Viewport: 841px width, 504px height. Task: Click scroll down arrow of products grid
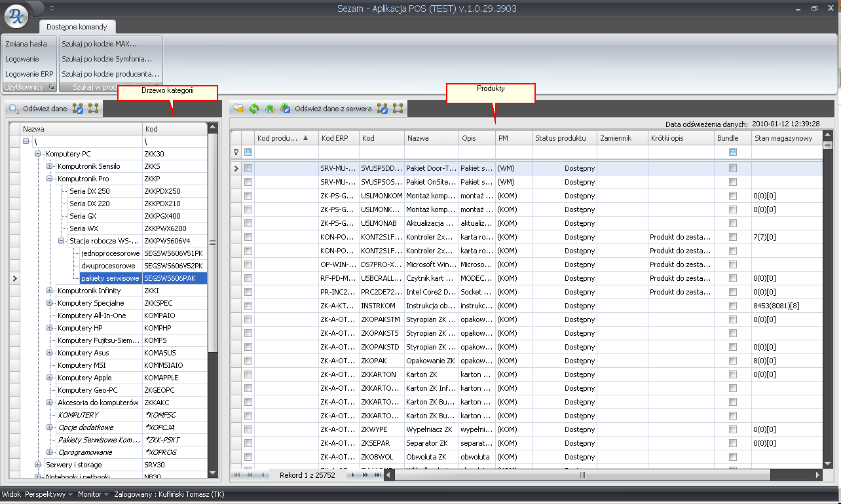pos(827,464)
